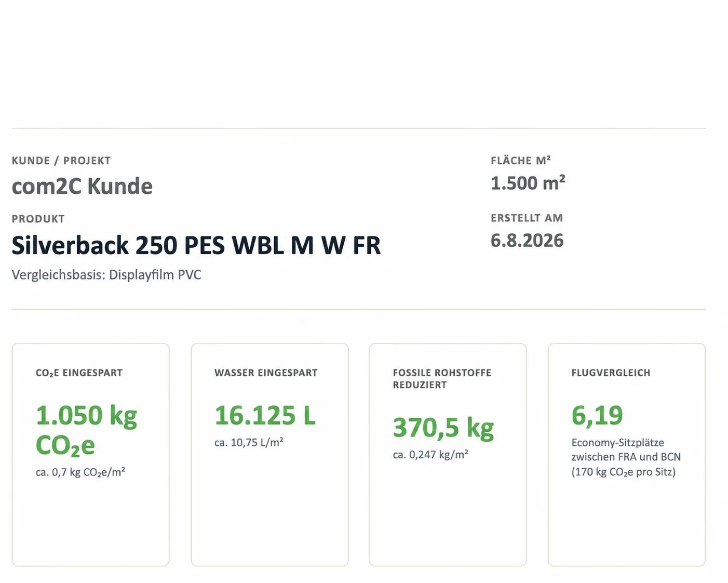Click the 'PRODUKT' label
728x583 pixels.
coord(38,219)
